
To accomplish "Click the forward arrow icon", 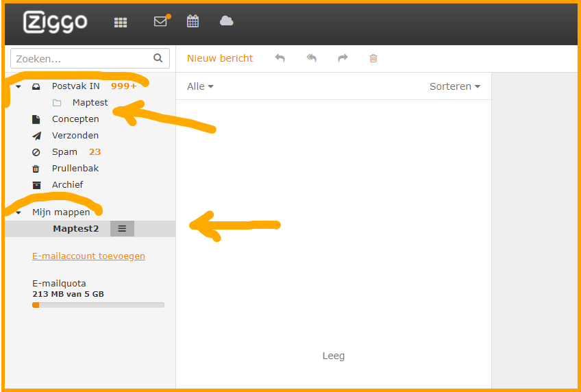I will pyautogui.click(x=343, y=58).
